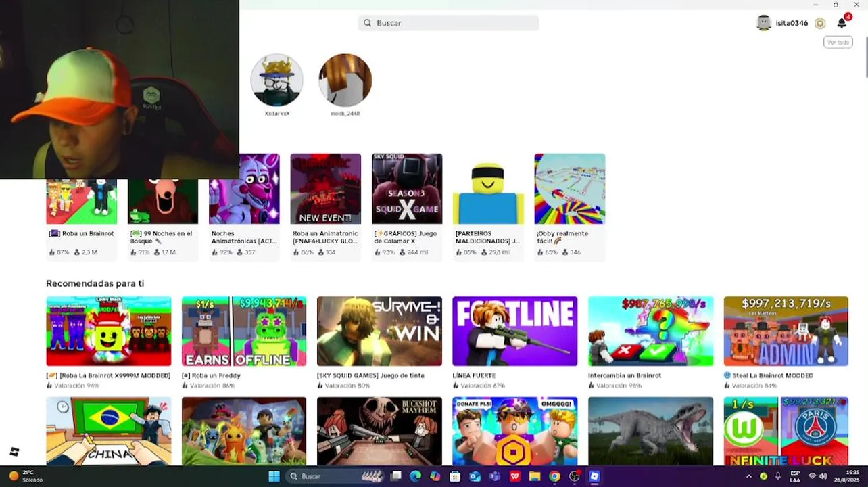This screenshot has height=487, width=868.
Task: Switch to the Roblox taskbar icon
Action: pyautogui.click(x=594, y=476)
